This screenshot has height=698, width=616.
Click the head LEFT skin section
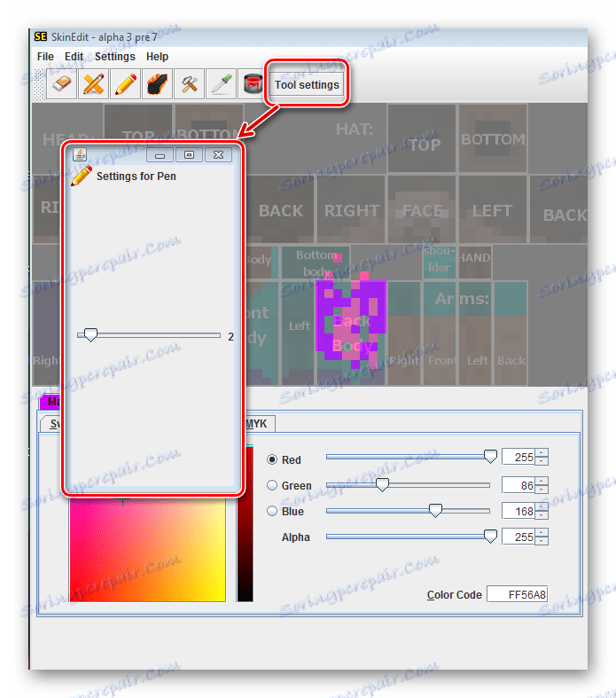493,209
